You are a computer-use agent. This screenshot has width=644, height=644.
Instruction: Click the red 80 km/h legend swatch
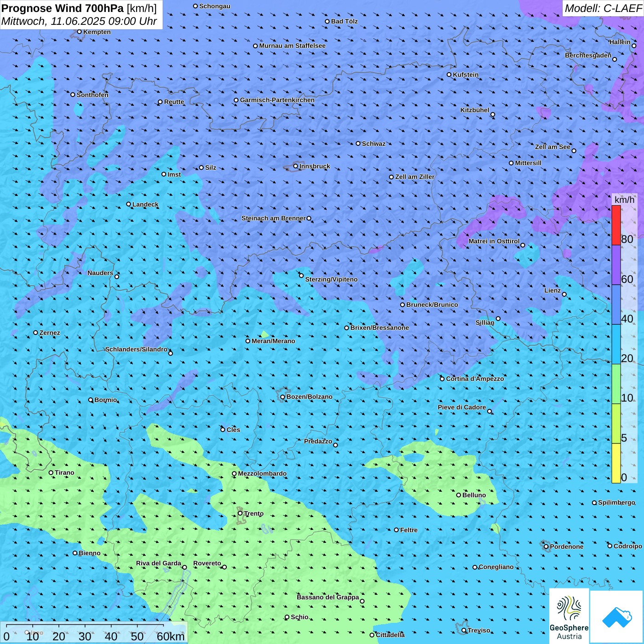pos(616,225)
